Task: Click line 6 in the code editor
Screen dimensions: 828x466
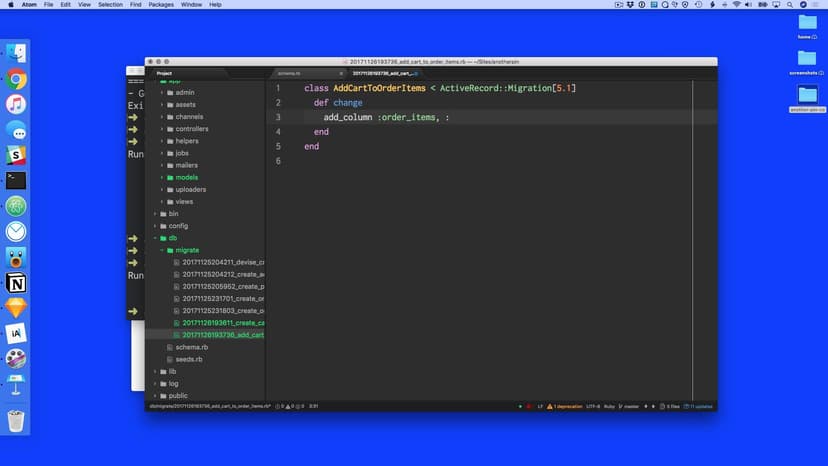Action: click(400, 161)
